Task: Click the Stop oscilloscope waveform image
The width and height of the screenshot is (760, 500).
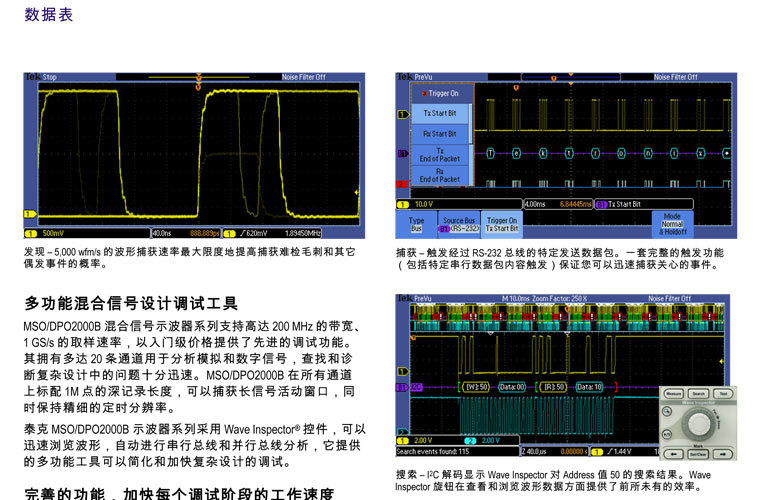Action: coord(194,156)
